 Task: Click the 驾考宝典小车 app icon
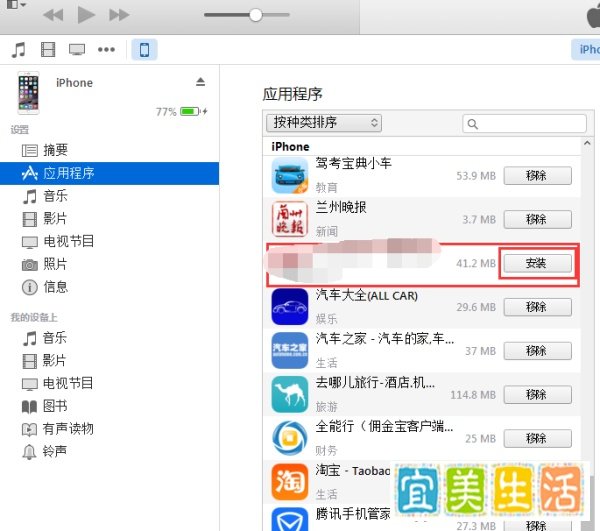290,176
